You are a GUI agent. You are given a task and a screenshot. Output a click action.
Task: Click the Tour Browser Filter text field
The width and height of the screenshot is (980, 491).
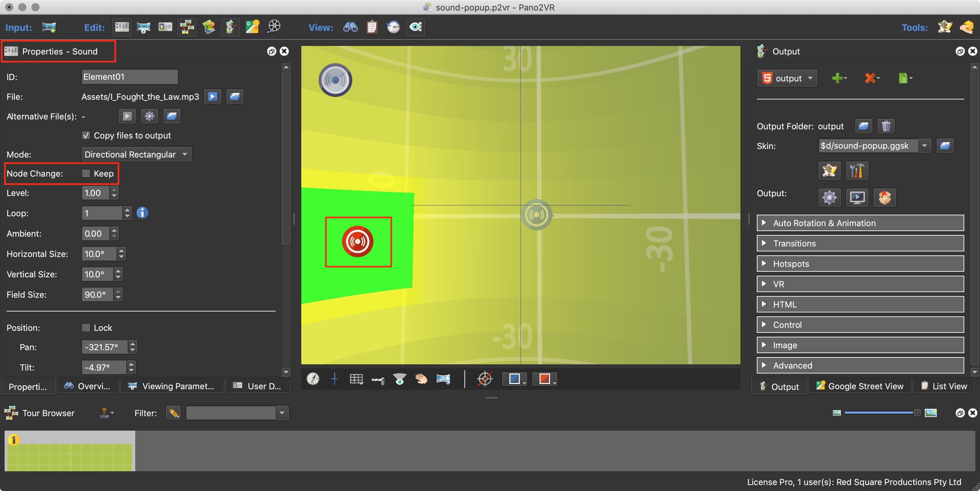(x=230, y=413)
